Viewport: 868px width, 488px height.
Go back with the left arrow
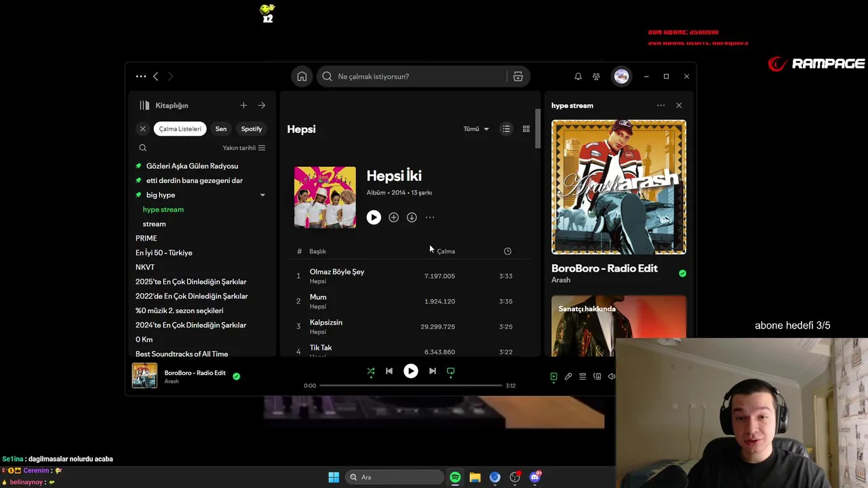point(155,77)
